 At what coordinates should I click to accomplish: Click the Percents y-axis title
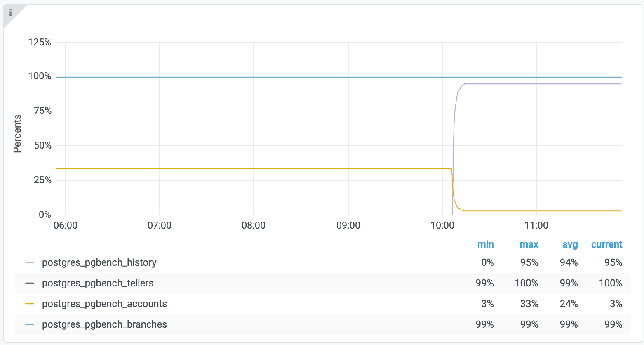click(x=17, y=134)
